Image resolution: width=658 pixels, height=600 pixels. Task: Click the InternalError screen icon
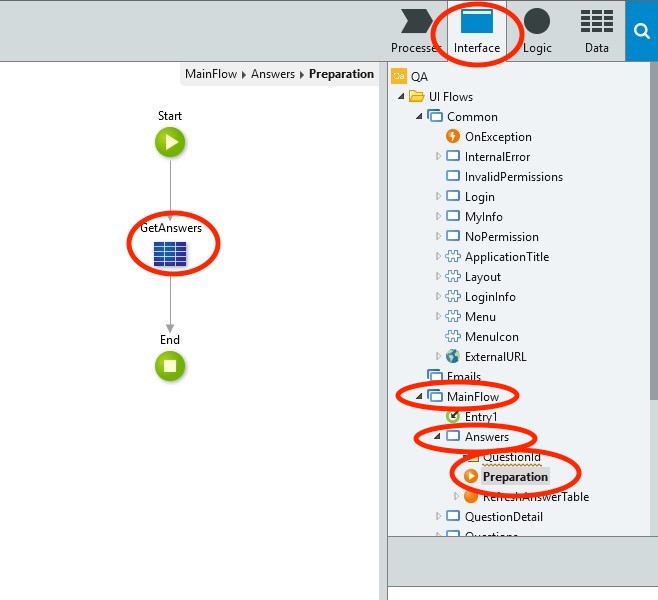point(453,156)
